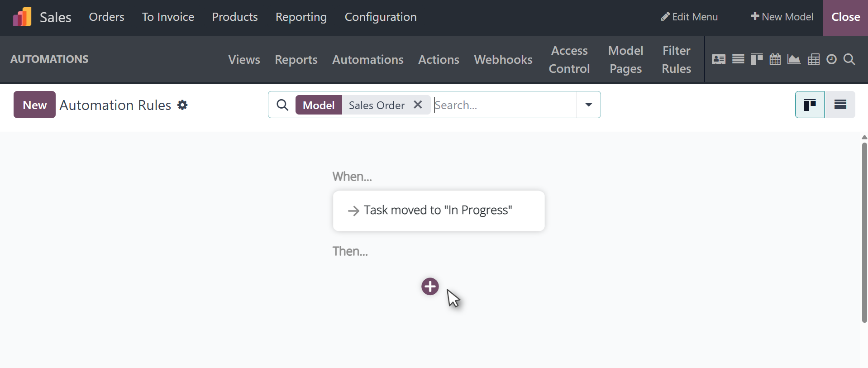Screen dimensions: 868x368
Task: Click Edit Menu link
Action: (689, 17)
